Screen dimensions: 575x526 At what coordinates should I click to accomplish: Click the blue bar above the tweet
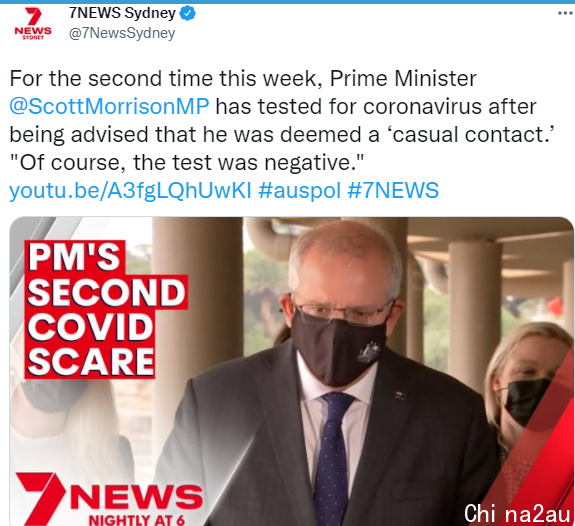click(288, 1)
